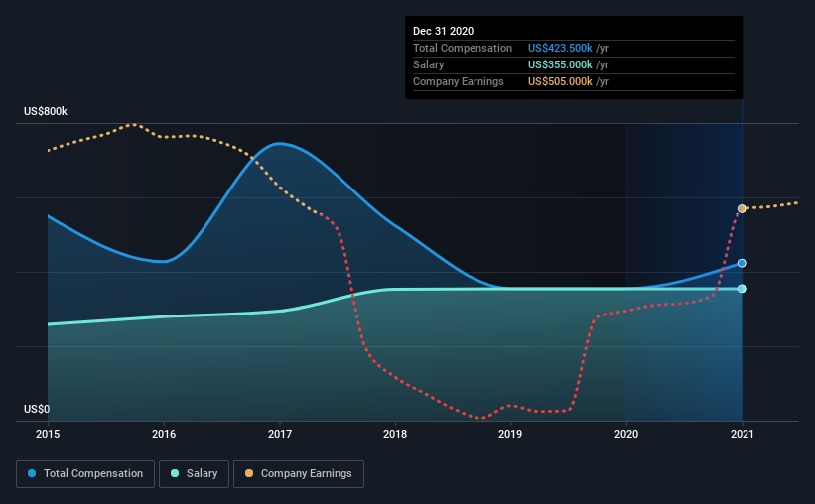Click the Salary data point at 2021
The image size is (815, 504).
coord(742,289)
